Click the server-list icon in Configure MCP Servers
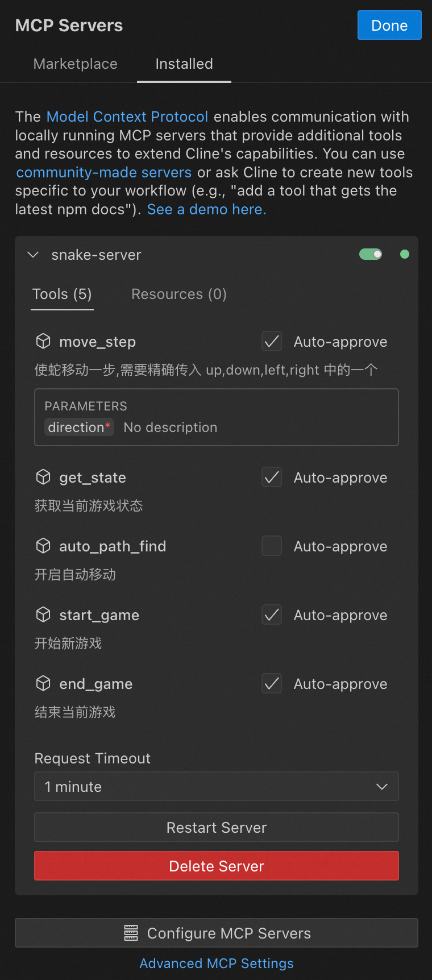The width and height of the screenshot is (432, 980). (131, 933)
